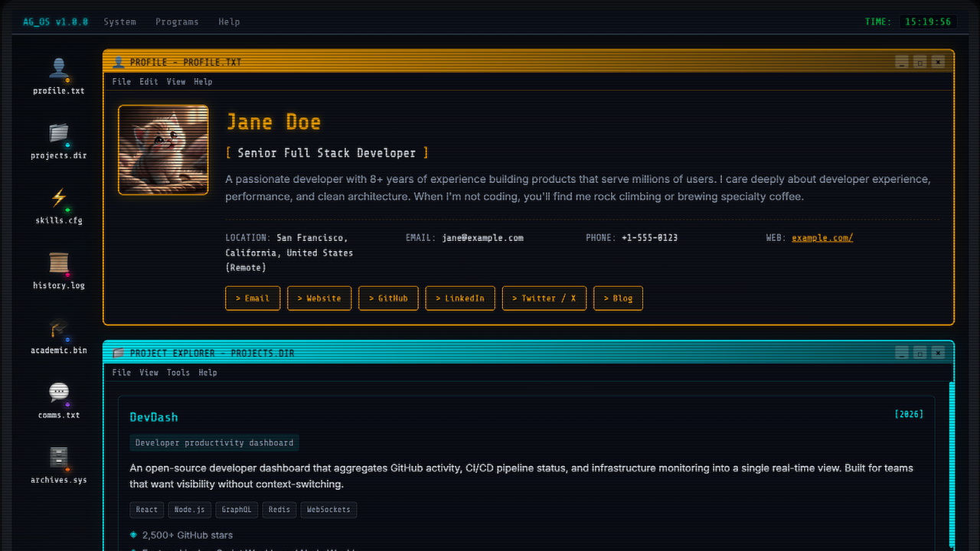Open Help menu in Project Explorer window
The width and height of the screenshot is (980, 551).
point(207,373)
